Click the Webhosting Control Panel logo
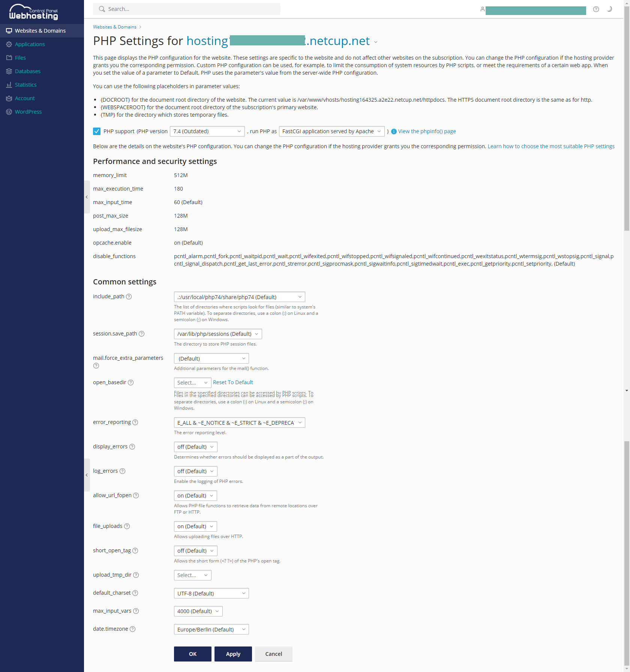Viewport: 630px width, 672px height. [x=34, y=12]
